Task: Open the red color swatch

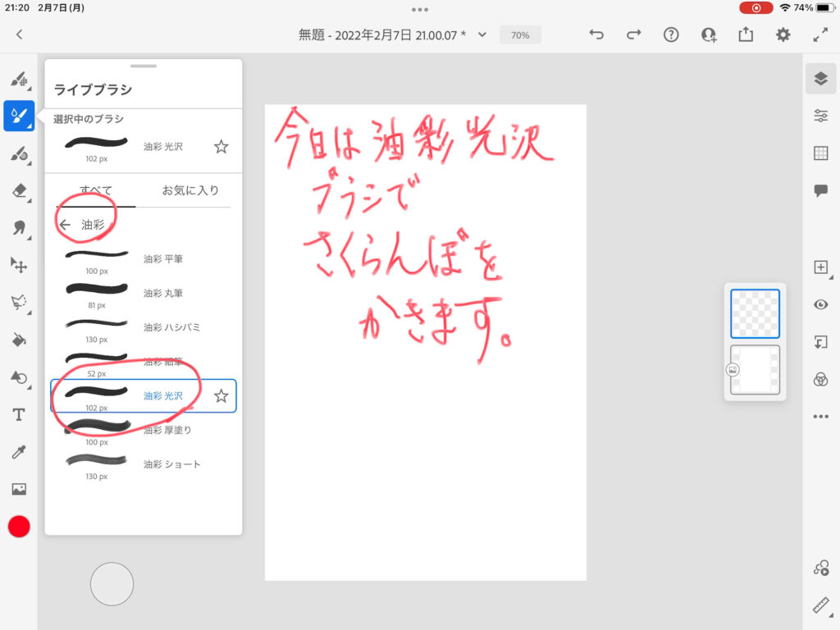Action: point(19,527)
